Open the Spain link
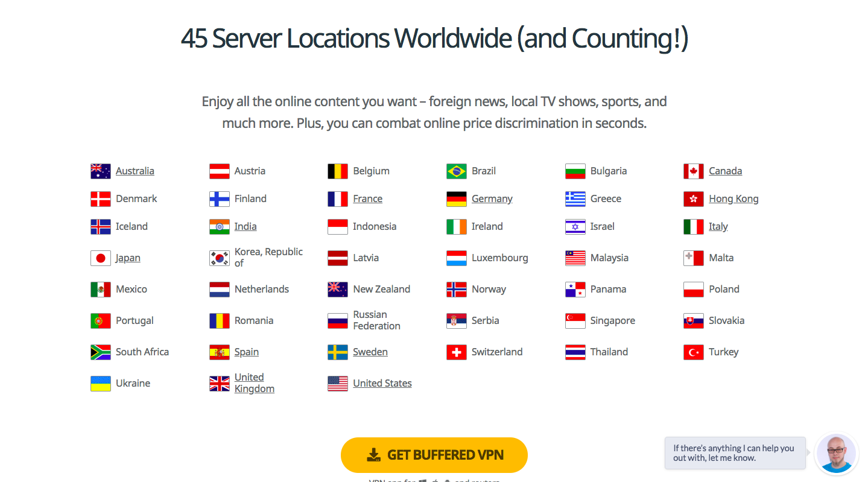This screenshot has height=482, width=868. [x=247, y=352]
